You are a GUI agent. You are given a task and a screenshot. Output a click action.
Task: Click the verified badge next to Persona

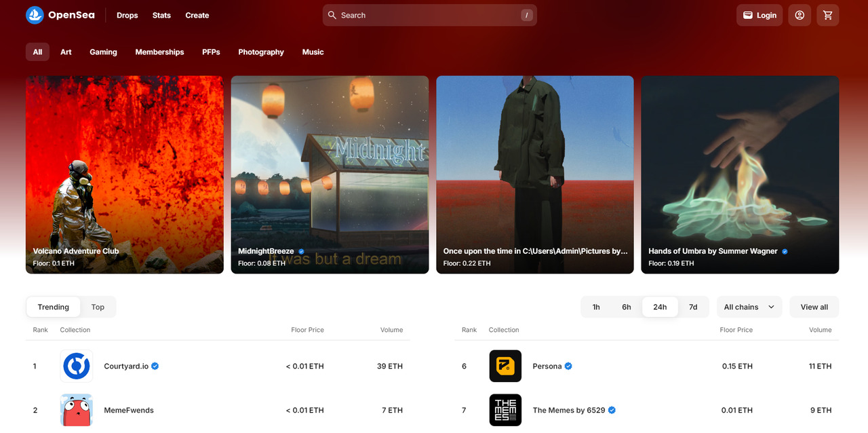568,366
